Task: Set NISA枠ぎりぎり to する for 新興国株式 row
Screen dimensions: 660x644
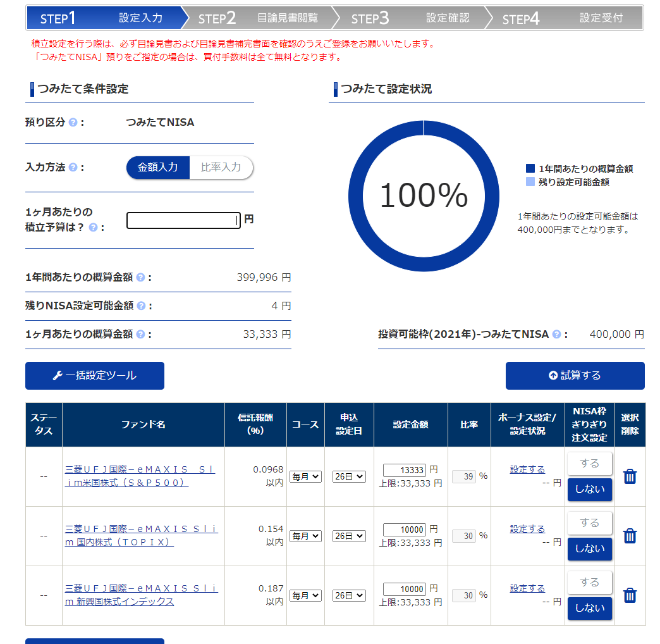Action: click(x=589, y=582)
